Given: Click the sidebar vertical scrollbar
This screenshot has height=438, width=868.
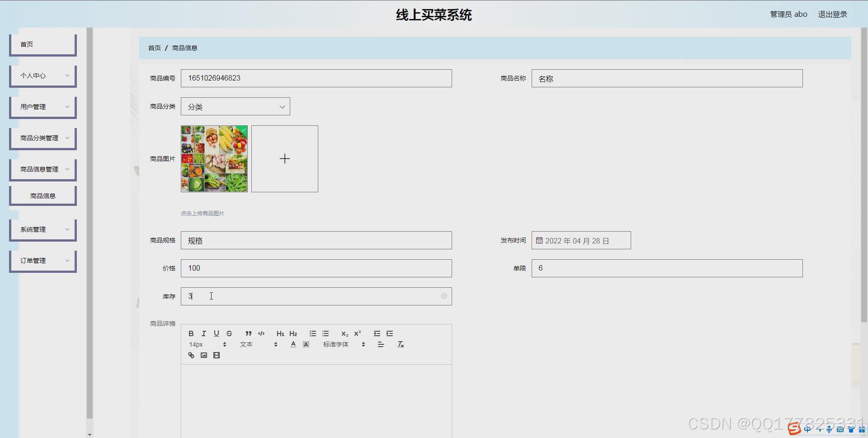Looking at the screenshot, I should click(90, 223).
